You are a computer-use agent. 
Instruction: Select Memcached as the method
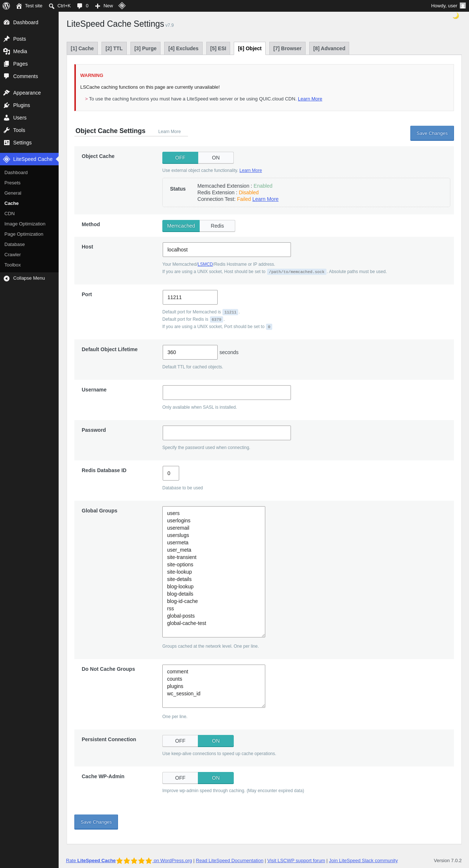pos(181,226)
